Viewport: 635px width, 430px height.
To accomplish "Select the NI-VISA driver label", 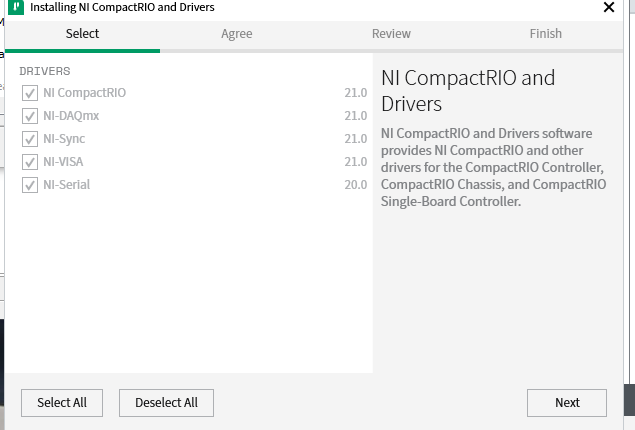I will coord(63,162).
